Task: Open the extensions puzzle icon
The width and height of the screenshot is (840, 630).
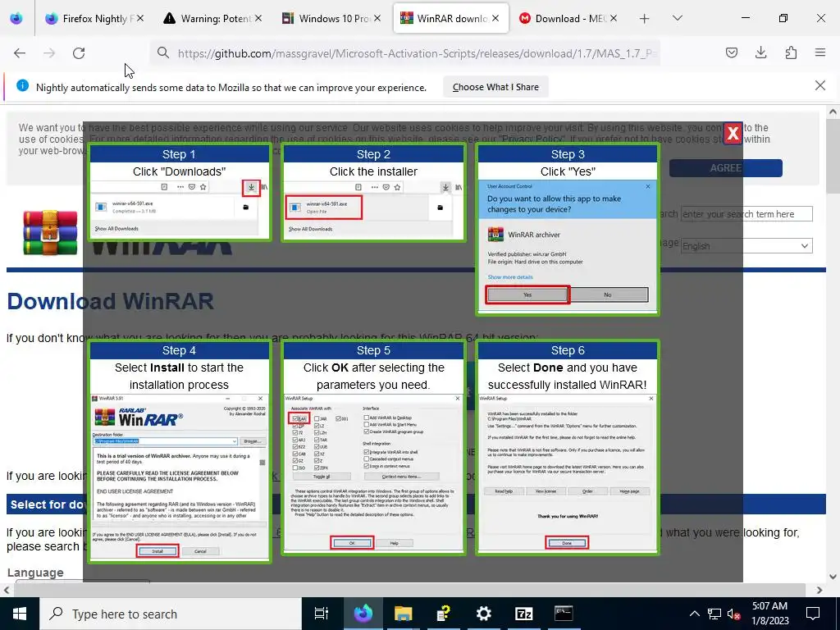Action: [791, 52]
